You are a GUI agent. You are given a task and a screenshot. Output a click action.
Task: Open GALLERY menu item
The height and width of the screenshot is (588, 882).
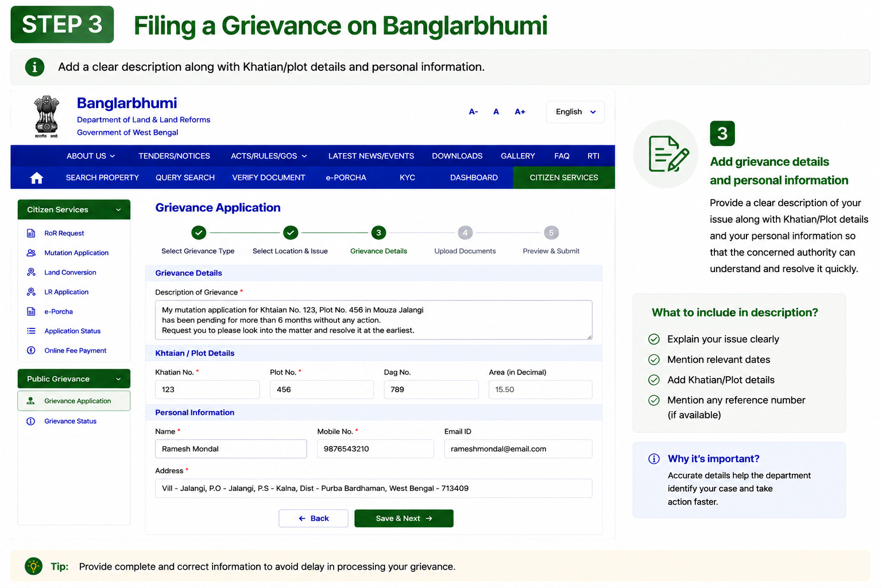pyautogui.click(x=517, y=156)
